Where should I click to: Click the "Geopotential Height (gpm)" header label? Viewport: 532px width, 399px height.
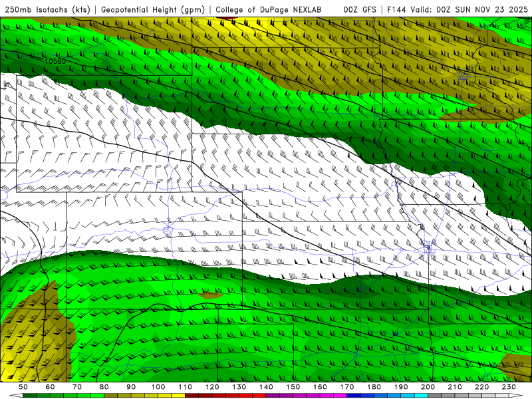153,9
